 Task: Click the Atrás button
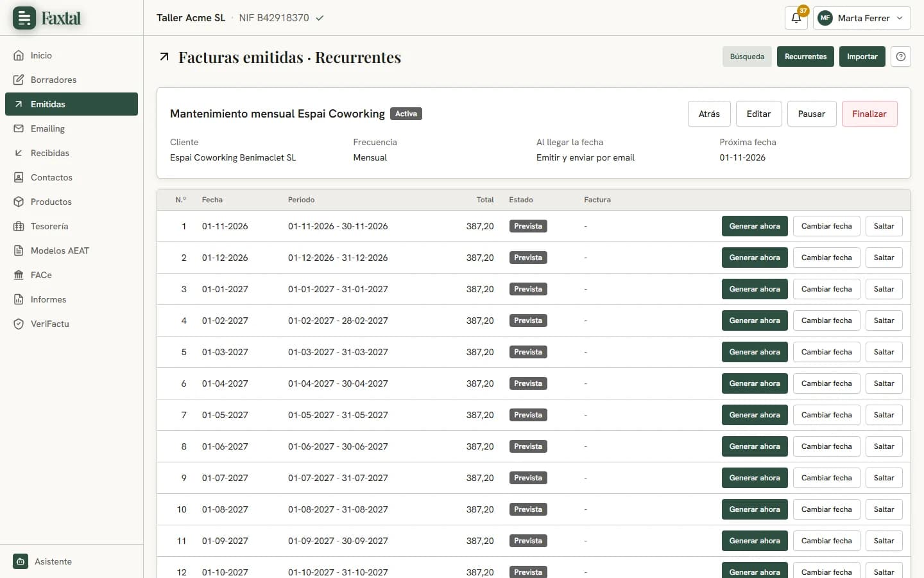(x=709, y=114)
